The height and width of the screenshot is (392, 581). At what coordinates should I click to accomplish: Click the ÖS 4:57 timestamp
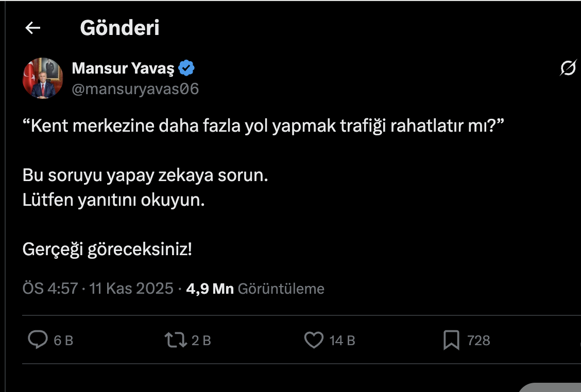point(49,289)
